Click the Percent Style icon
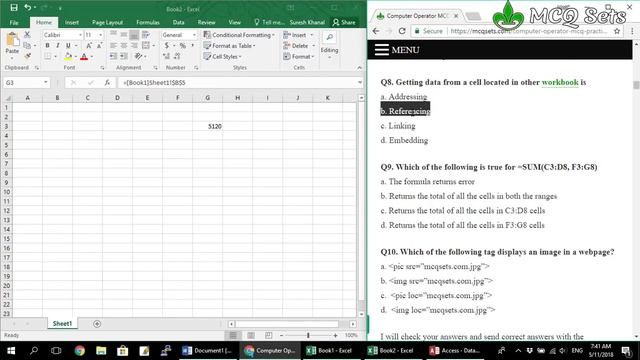This screenshot has height=360, width=640. tap(182, 45)
